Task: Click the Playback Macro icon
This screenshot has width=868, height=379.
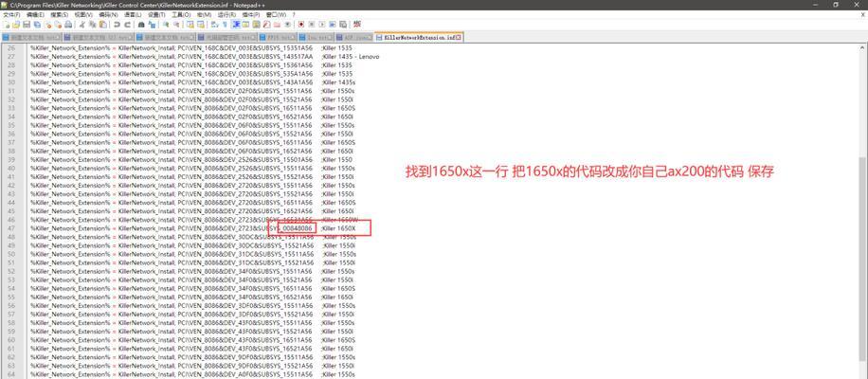Action: [x=322, y=25]
